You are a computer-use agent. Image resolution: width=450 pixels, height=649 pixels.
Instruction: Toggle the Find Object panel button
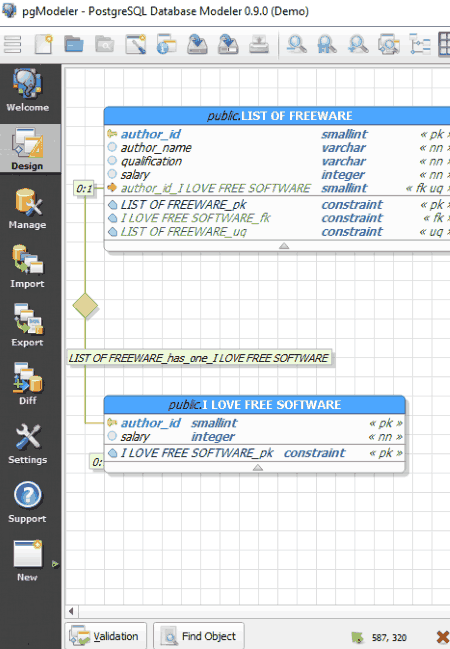198,636
